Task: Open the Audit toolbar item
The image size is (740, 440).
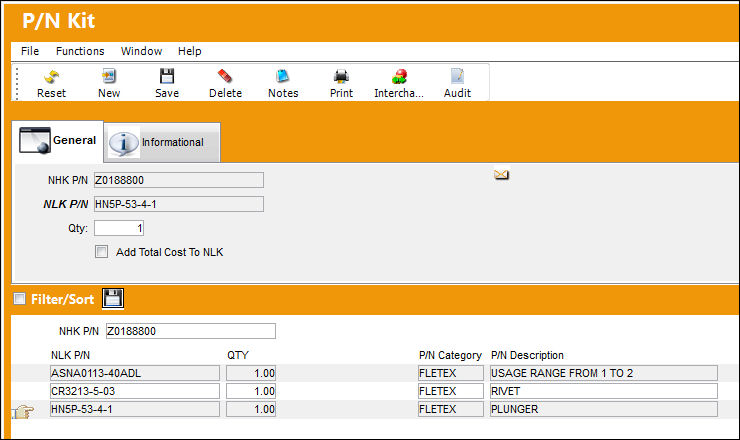Action: [x=457, y=76]
